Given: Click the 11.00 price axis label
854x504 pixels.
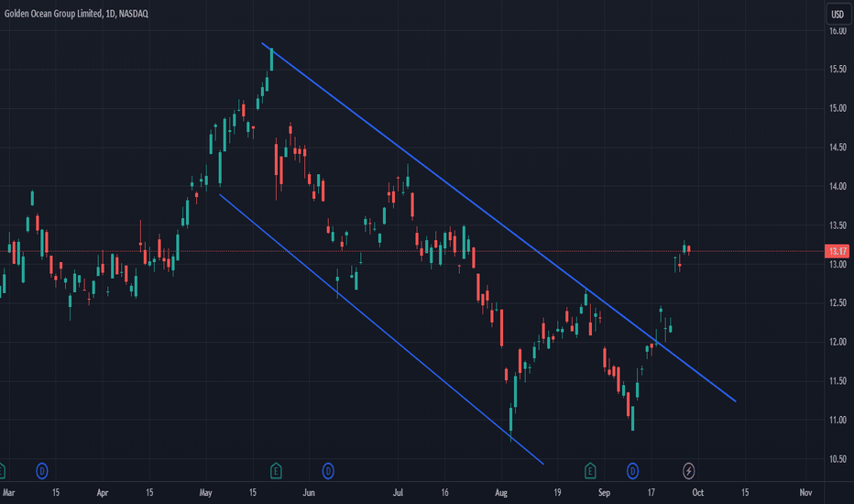Looking at the screenshot, I should (x=838, y=420).
